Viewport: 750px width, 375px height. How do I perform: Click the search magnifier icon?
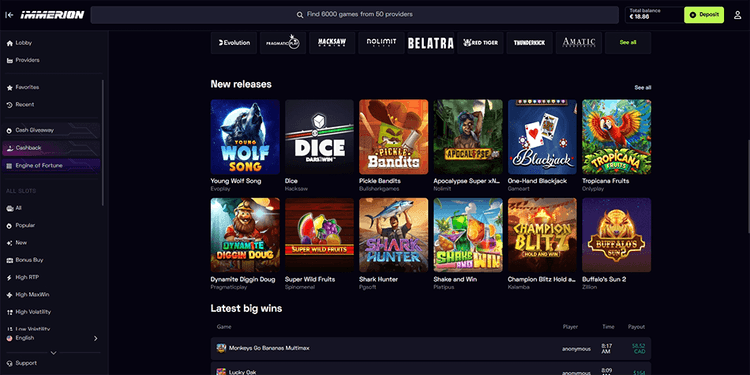(x=300, y=15)
